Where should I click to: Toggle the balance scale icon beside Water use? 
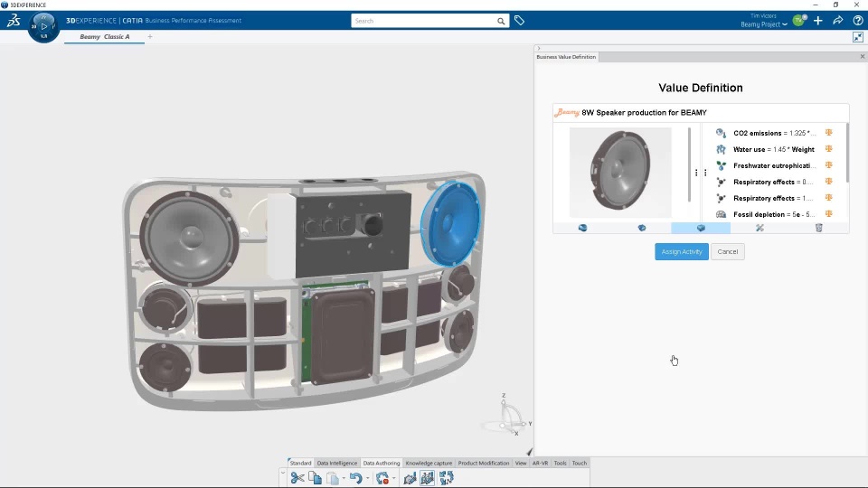coord(829,149)
